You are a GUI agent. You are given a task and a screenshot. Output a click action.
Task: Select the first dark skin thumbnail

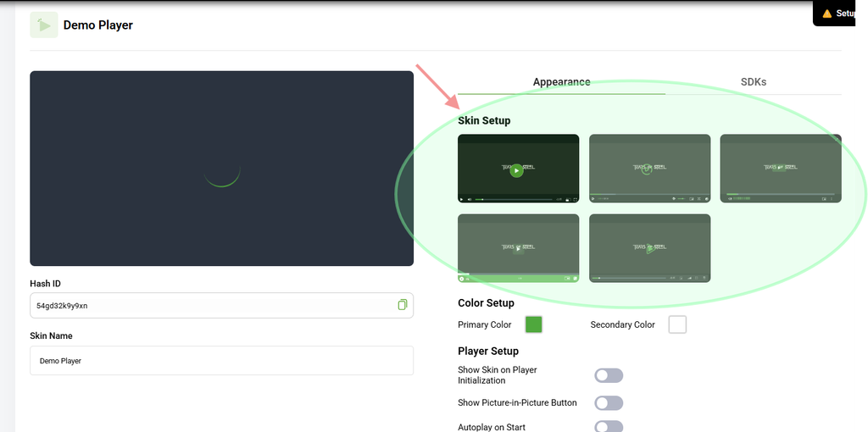tap(518, 169)
